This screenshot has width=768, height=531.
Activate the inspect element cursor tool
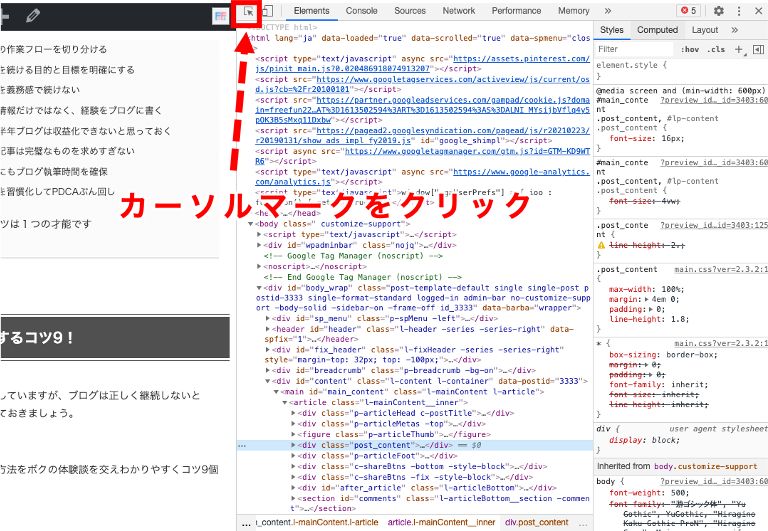[x=249, y=11]
